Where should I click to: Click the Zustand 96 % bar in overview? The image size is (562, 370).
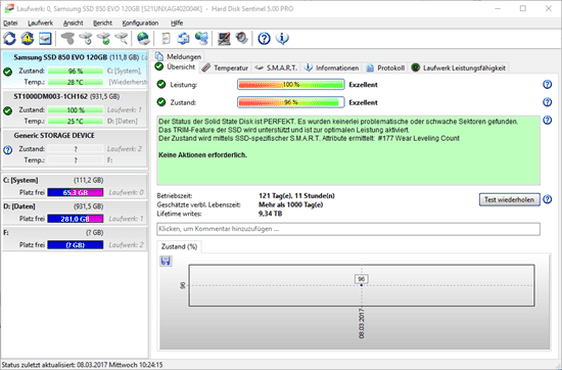[291, 102]
